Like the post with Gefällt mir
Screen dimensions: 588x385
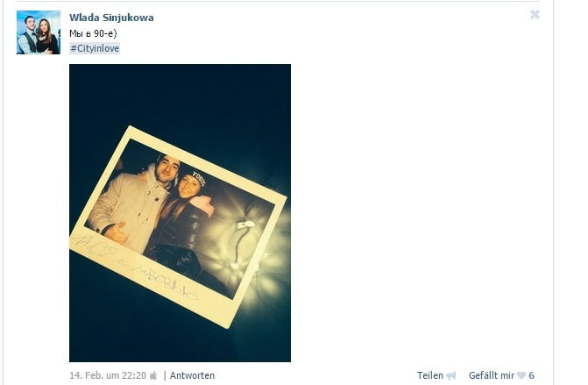pos(492,375)
